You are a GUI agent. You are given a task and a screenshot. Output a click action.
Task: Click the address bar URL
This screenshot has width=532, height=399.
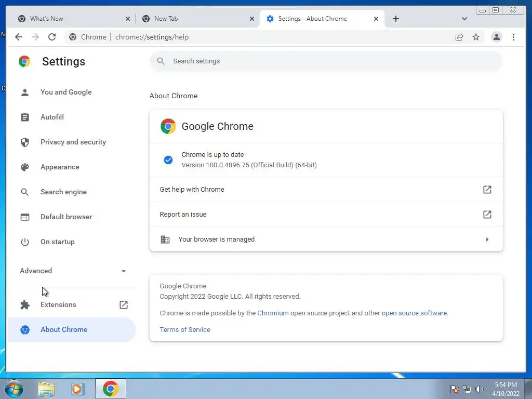152,37
